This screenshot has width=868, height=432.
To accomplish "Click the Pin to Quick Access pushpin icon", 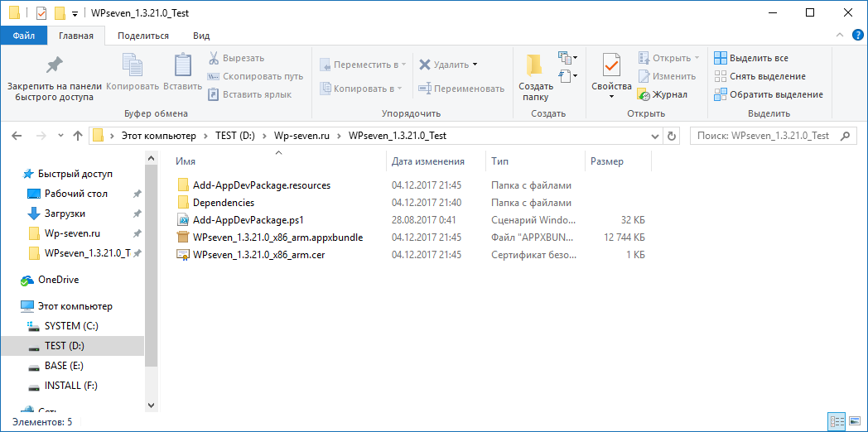I will (x=54, y=65).
